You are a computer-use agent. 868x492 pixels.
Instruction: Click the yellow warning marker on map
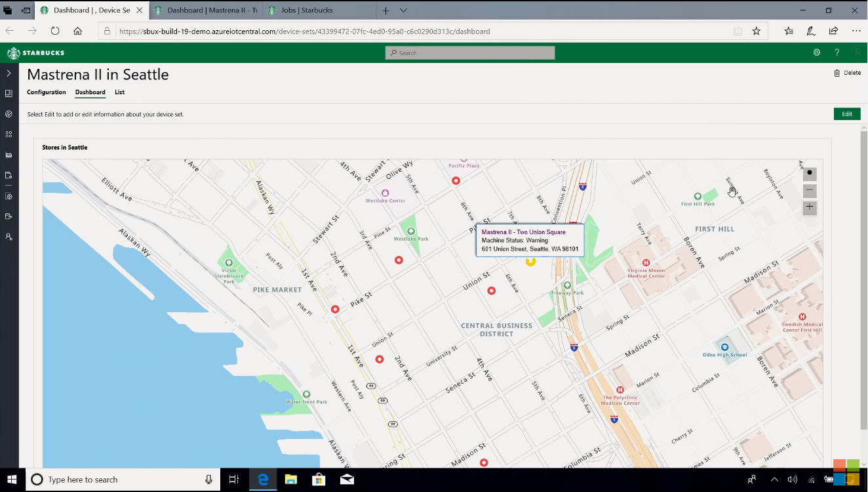coord(530,261)
